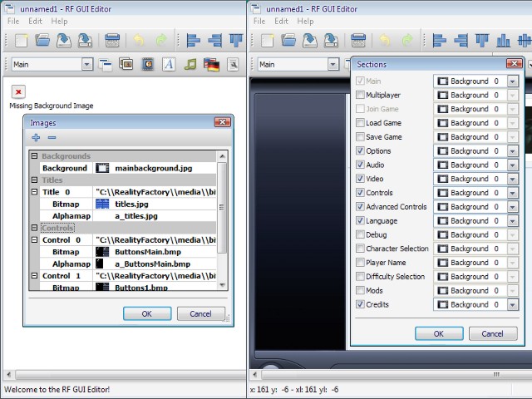This screenshot has width=532, height=399.
Task: Enable the Load Game section checkbox
Action: pyautogui.click(x=360, y=122)
